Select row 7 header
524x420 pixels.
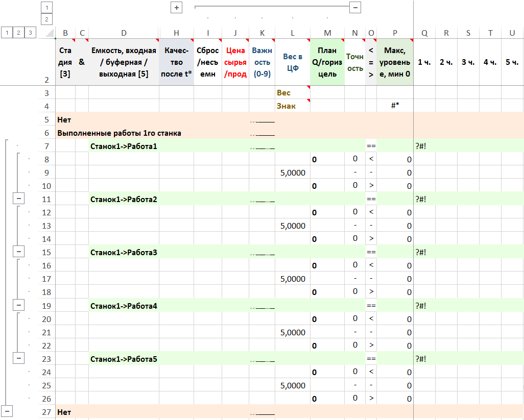click(x=47, y=146)
